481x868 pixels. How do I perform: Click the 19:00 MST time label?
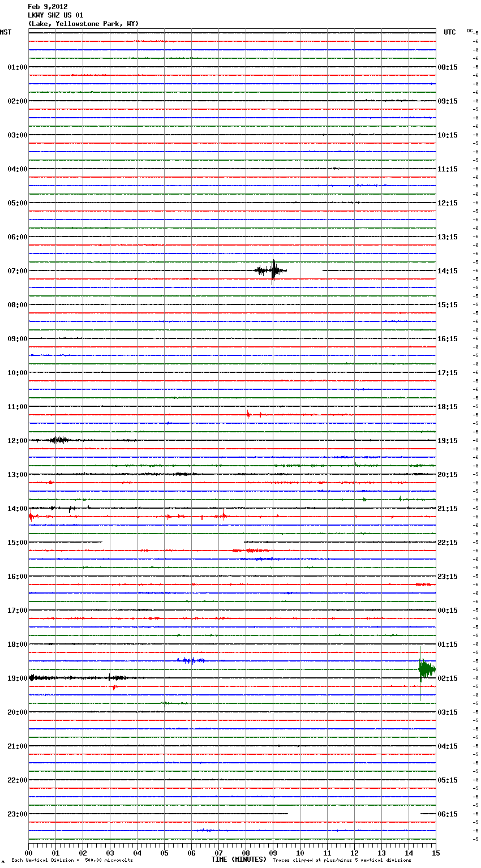click(x=17, y=678)
